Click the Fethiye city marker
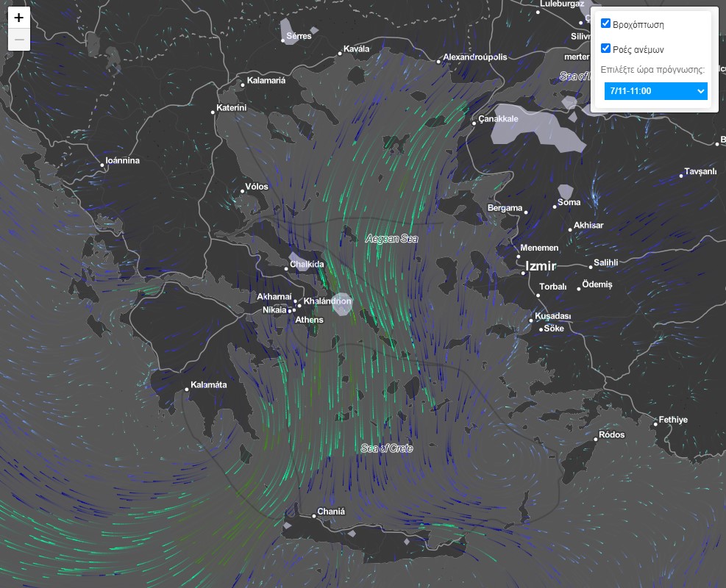The width and height of the screenshot is (726, 588). pyautogui.click(x=655, y=424)
